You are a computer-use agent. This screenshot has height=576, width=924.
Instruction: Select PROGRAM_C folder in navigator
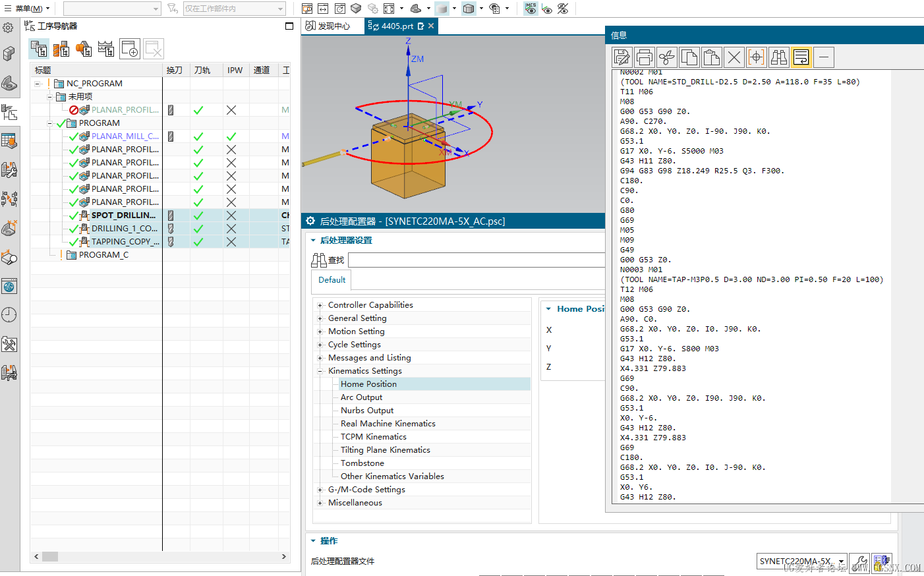tap(103, 255)
